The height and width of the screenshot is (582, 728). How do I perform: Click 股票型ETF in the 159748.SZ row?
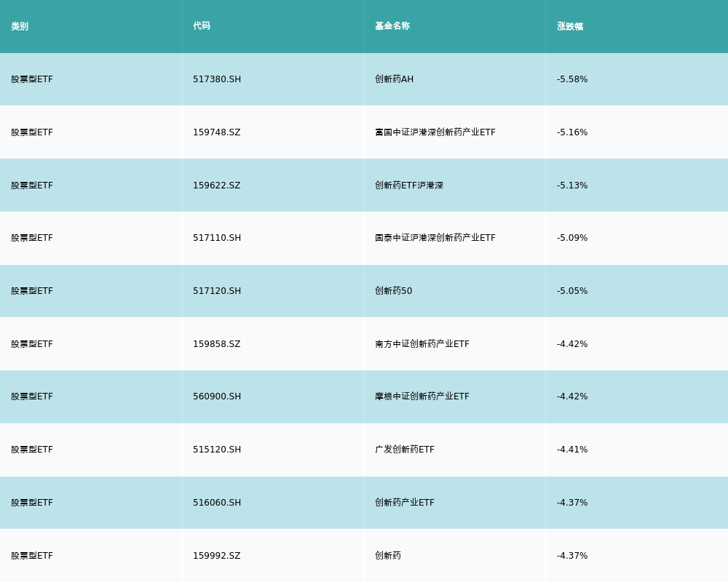point(32,132)
